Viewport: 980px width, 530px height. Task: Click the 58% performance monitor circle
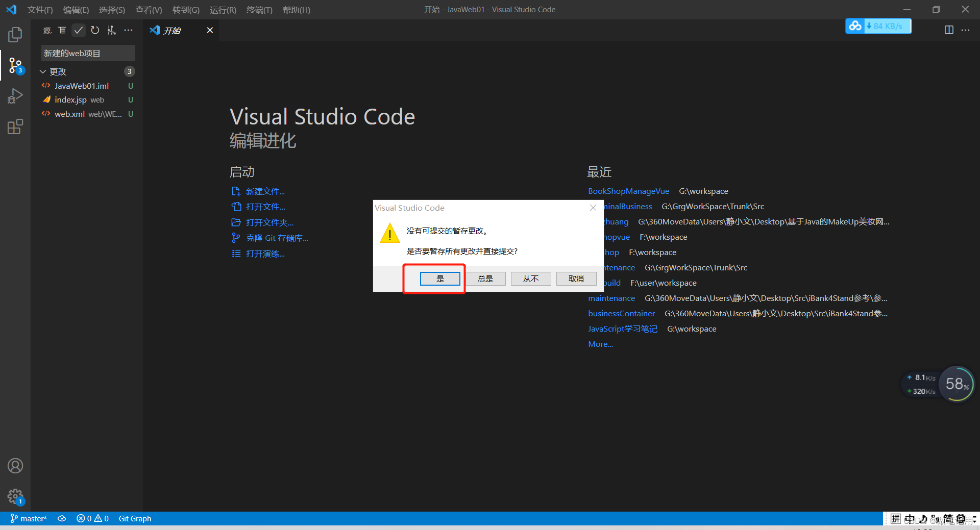(x=957, y=384)
